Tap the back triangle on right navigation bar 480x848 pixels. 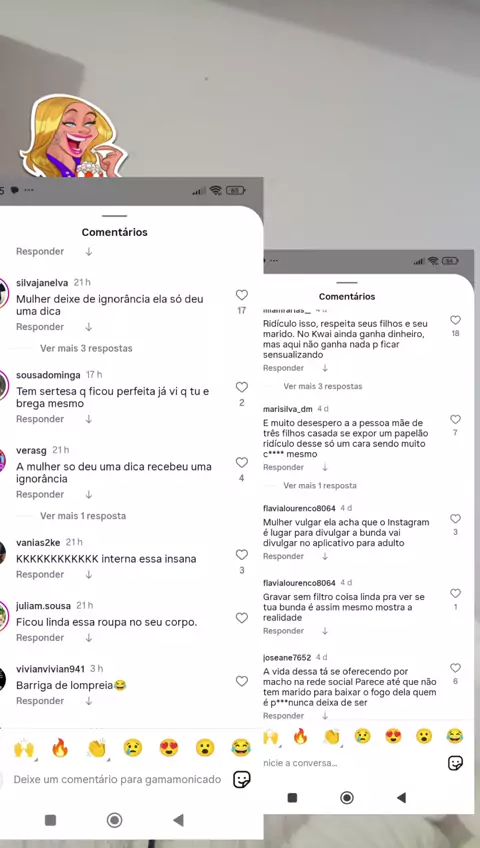point(401,798)
